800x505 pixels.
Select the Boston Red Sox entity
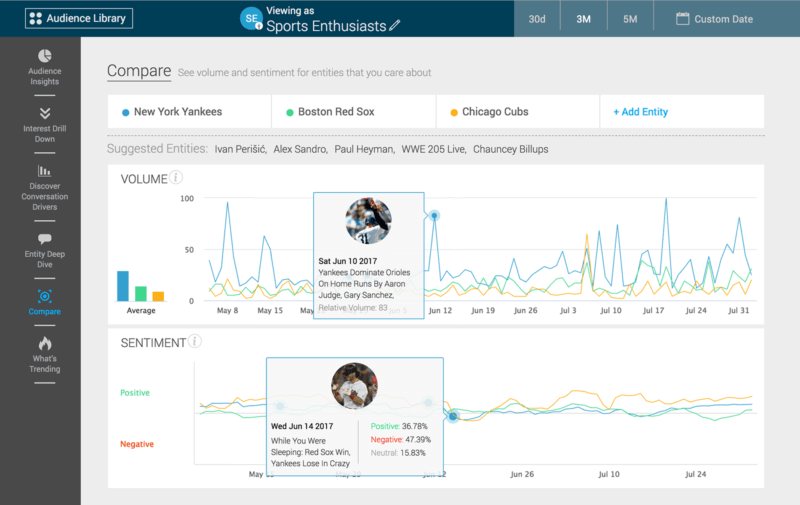click(354, 112)
